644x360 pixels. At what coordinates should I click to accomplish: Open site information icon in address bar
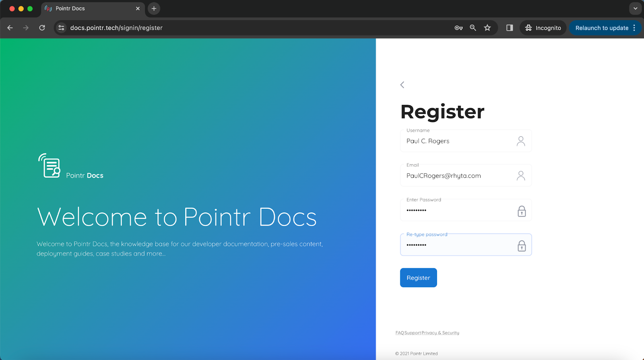(61, 28)
